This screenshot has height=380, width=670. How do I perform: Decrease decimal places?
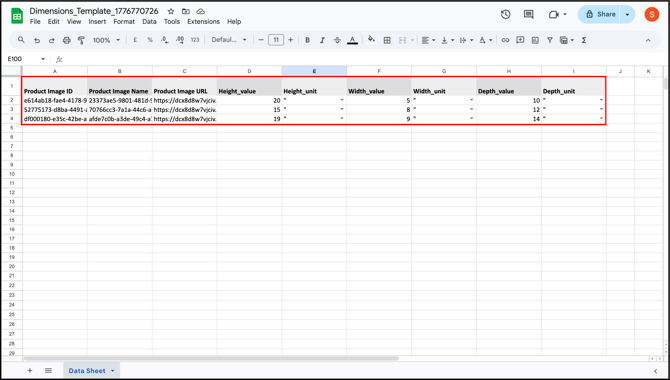[165, 40]
